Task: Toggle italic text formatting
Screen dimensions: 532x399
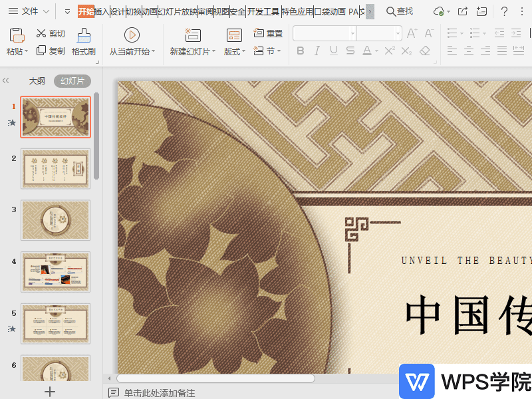Action: click(317, 51)
